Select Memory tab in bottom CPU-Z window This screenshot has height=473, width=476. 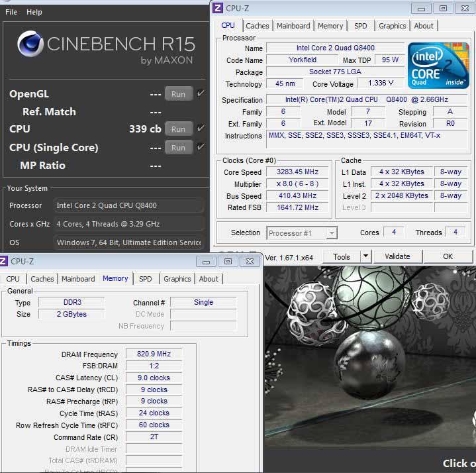click(x=115, y=278)
